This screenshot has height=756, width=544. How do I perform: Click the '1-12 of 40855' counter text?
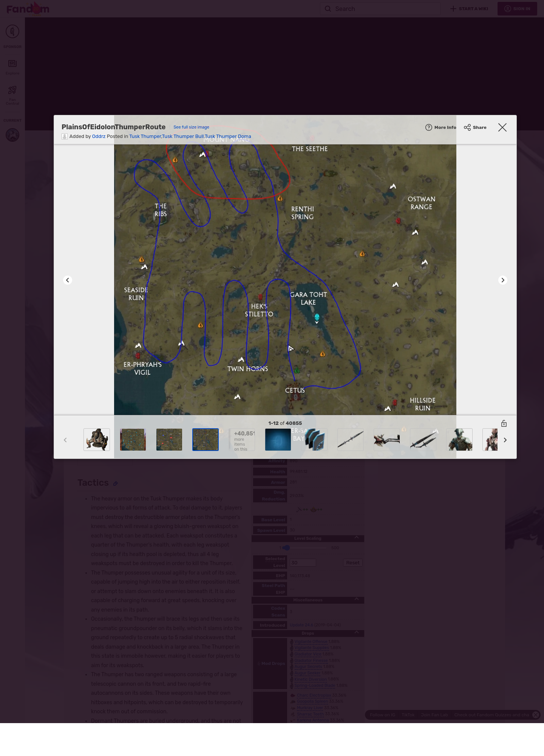[285, 423]
